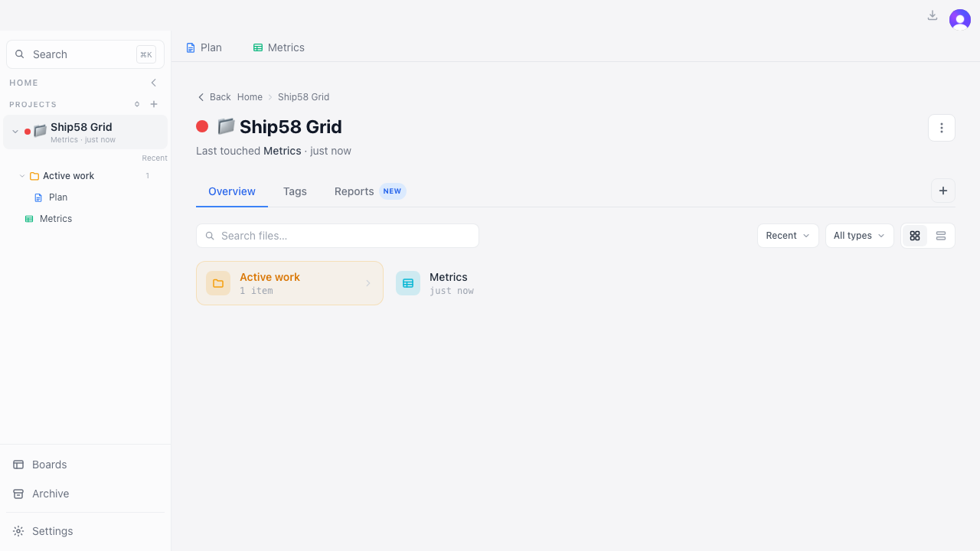Select the Tags tab

[x=295, y=191]
